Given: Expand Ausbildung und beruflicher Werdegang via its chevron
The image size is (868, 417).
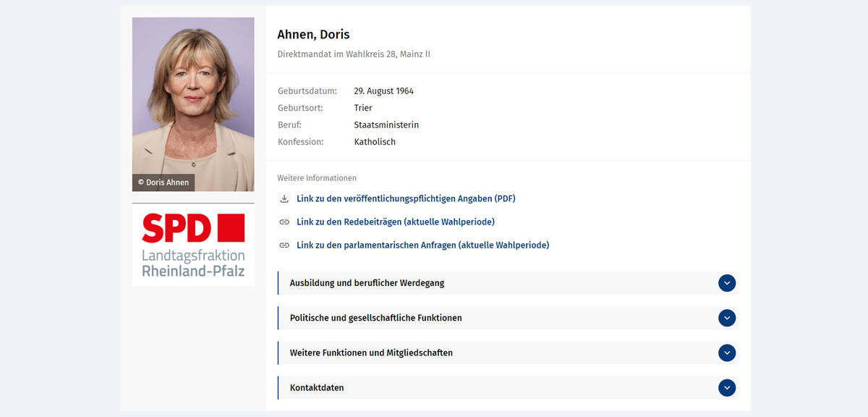Looking at the screenshot, I should point(727,283).
